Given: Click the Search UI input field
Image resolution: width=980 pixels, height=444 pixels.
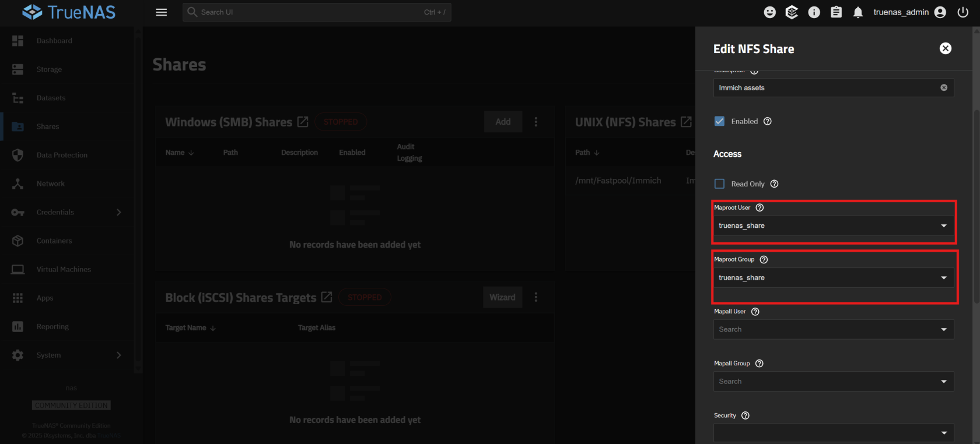Looking at the screenshot, I should tap(309, 12).
